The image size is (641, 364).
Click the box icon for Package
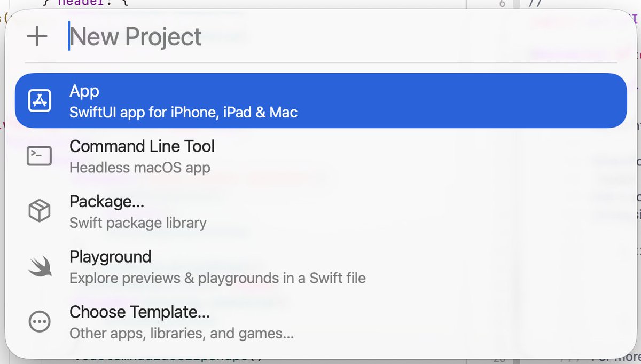pyautogui.click(x=39, y=211)
